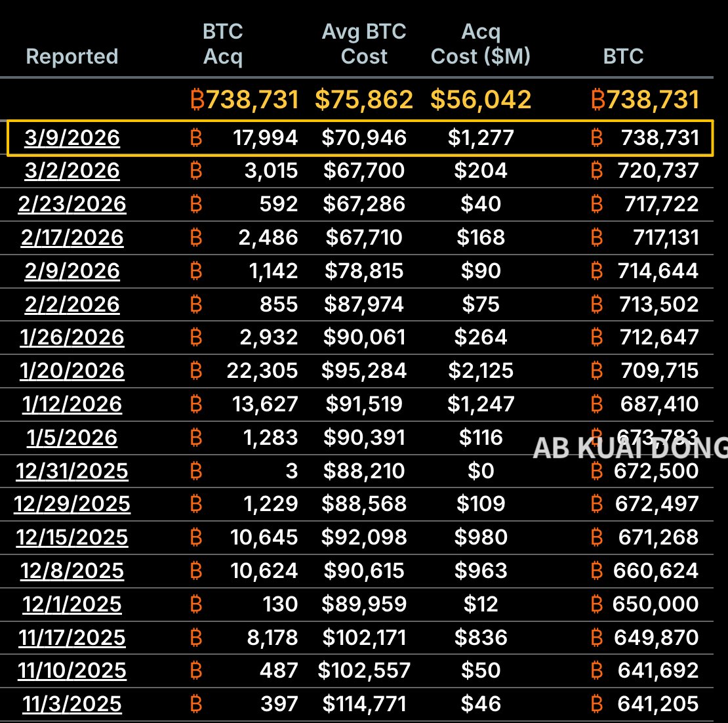This screenshot has width=728, height=723.
Task: Open the 3/9/2026 report link
Action: (x=72, y=138)
